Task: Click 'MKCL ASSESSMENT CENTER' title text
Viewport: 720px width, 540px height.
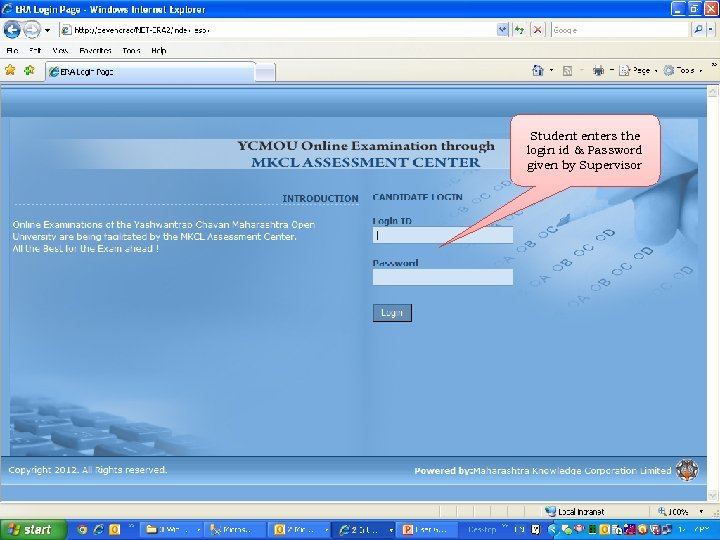Action: click(x=366, y=162)
